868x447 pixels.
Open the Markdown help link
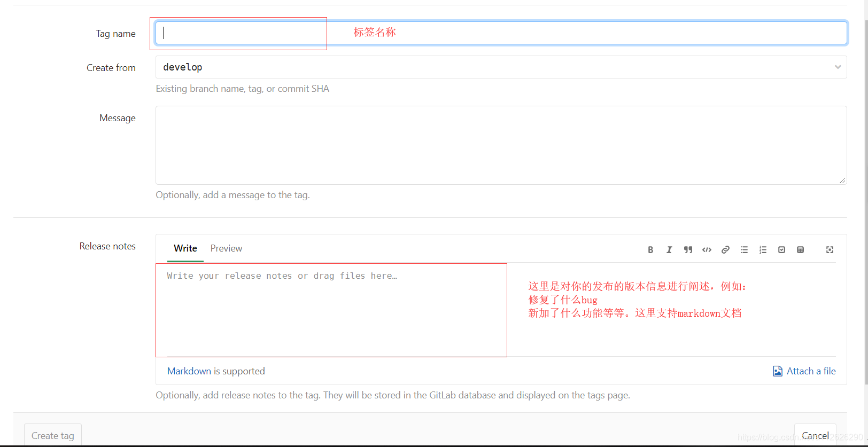pyautogui.click(x=189, y=371)
